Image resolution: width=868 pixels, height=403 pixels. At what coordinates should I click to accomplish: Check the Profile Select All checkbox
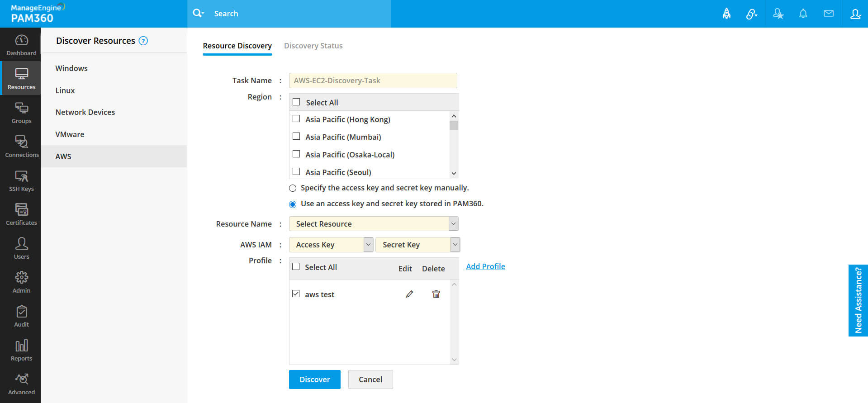296,267
